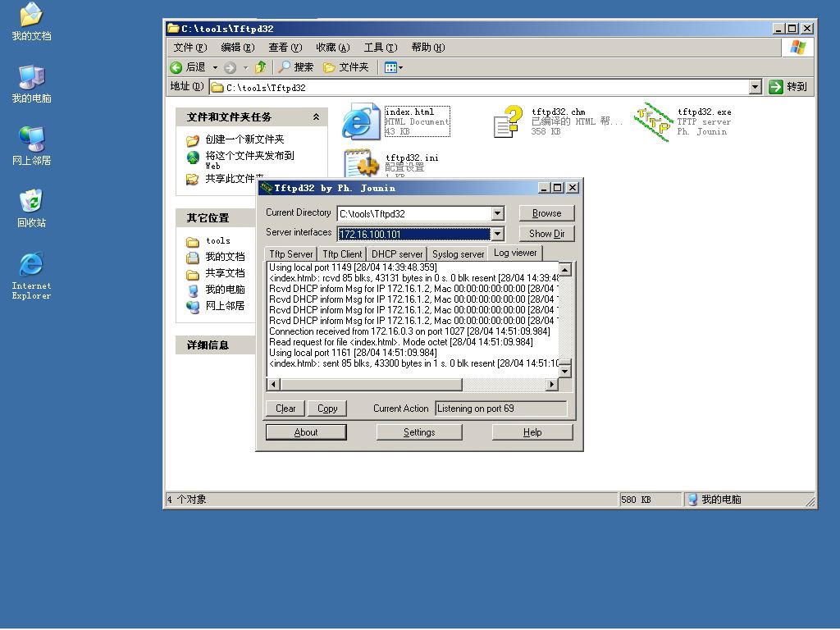Toggle the Folders pane button
Image resolution: width=840 pixels, height=630 pixels.
(x=346, y=67)
